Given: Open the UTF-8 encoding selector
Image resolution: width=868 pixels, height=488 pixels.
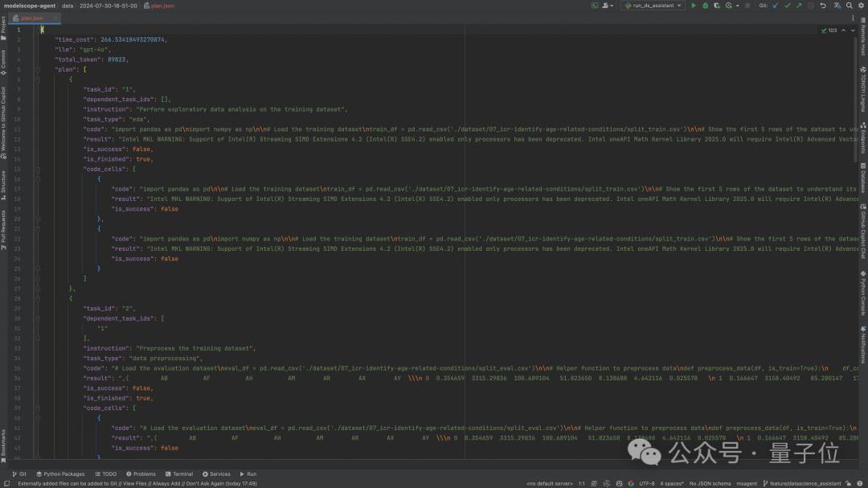Looking at the screenshot, I should coord(649,483).
